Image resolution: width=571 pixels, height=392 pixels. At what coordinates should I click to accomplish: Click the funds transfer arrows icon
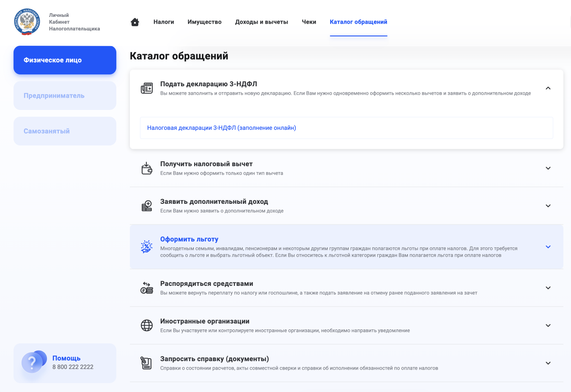point(147,288)
